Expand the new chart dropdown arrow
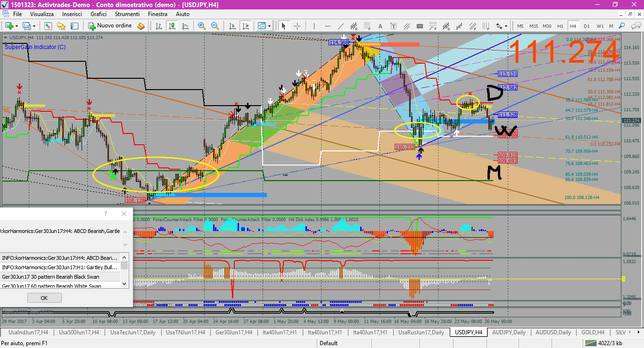Screen dimensions: 644x348 pyautogui.click(x=17, y=26)
